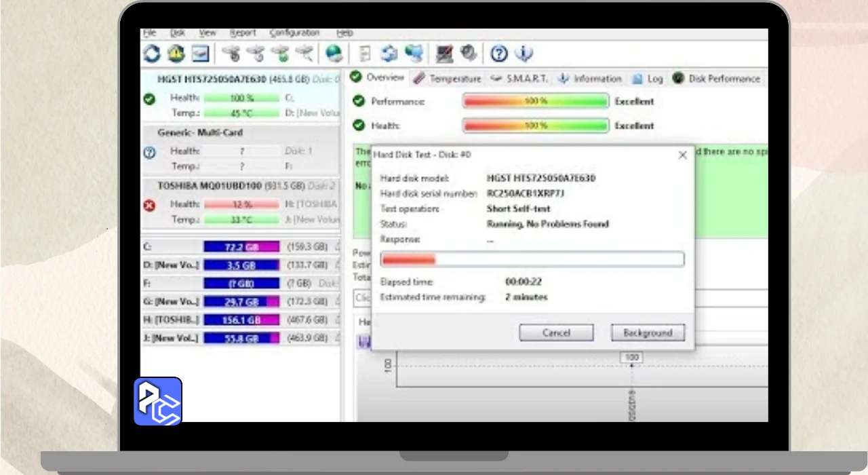The image size is (868, 475).
Task: Open the blue question mark Help icon
Action: tap(499, 53)
